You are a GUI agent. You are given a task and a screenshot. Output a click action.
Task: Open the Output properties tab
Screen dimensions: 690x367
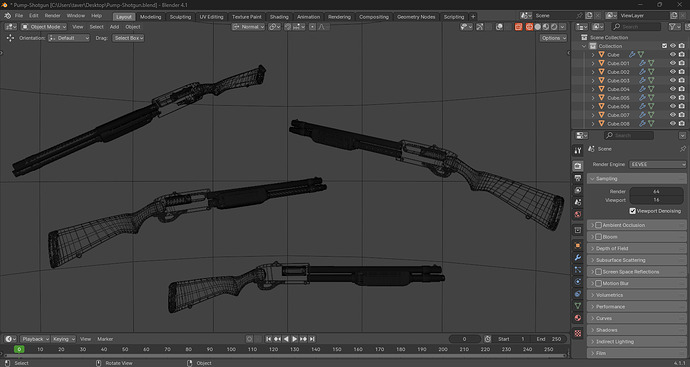point(578,178)
